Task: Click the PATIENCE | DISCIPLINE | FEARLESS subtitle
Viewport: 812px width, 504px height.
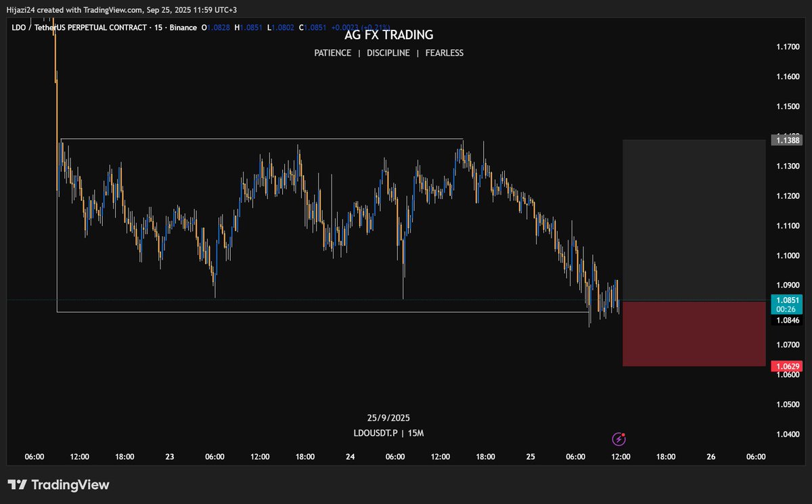Action: click(x=389, y=53)
